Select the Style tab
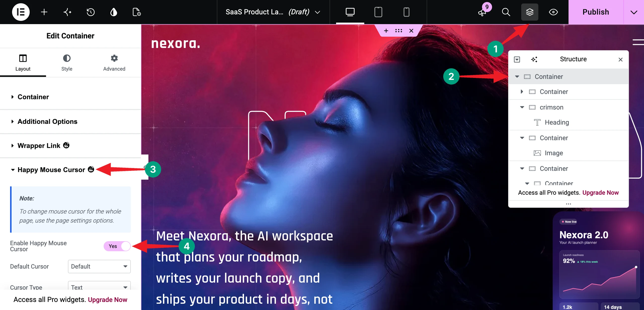Image resolution: width=644 pixels, height=310 pixels. coord(67,63)
